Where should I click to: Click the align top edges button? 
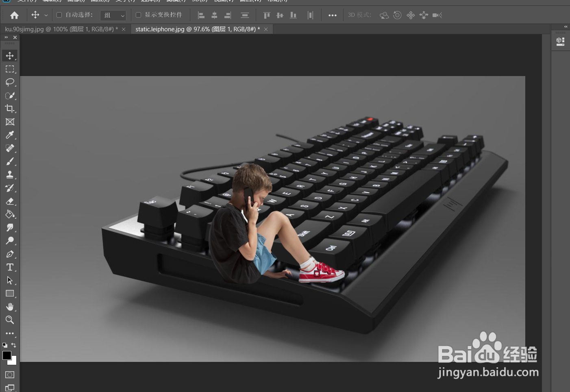point(266,15)
